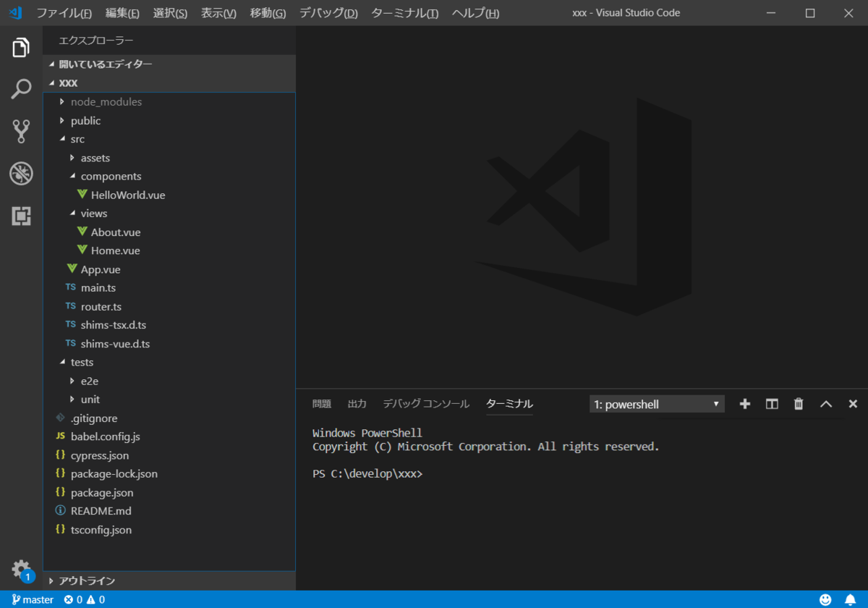Kill terminal using trash icon
The image size is (868, 608).
coord(799,404)
